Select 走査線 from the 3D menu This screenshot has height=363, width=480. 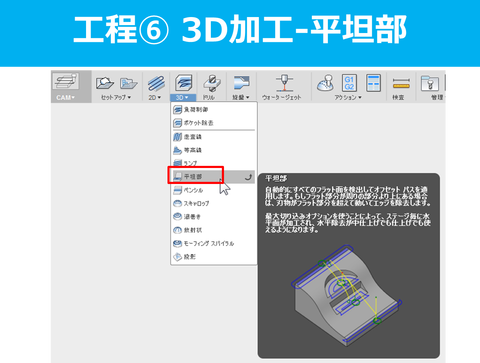[x=214, y=137]
